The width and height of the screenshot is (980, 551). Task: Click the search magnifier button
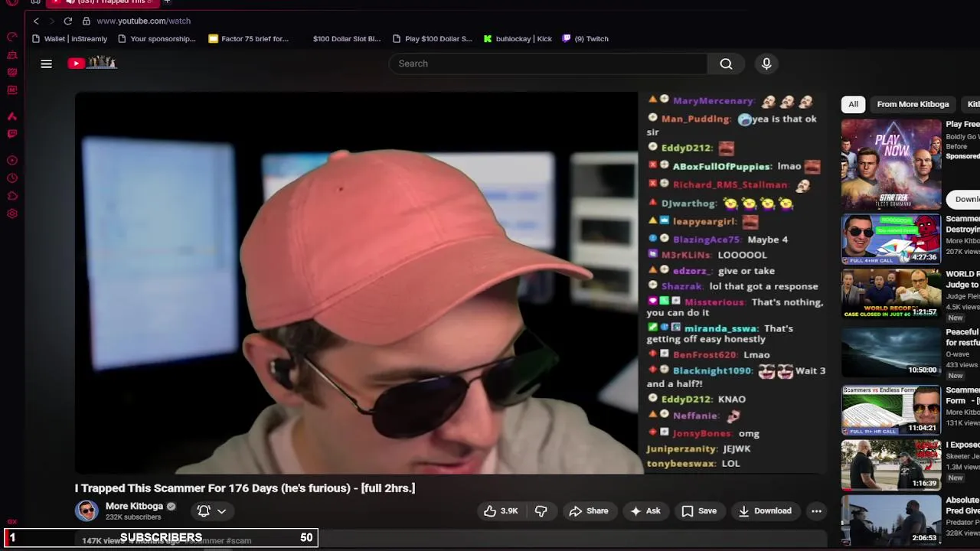[x=726, y=64]
